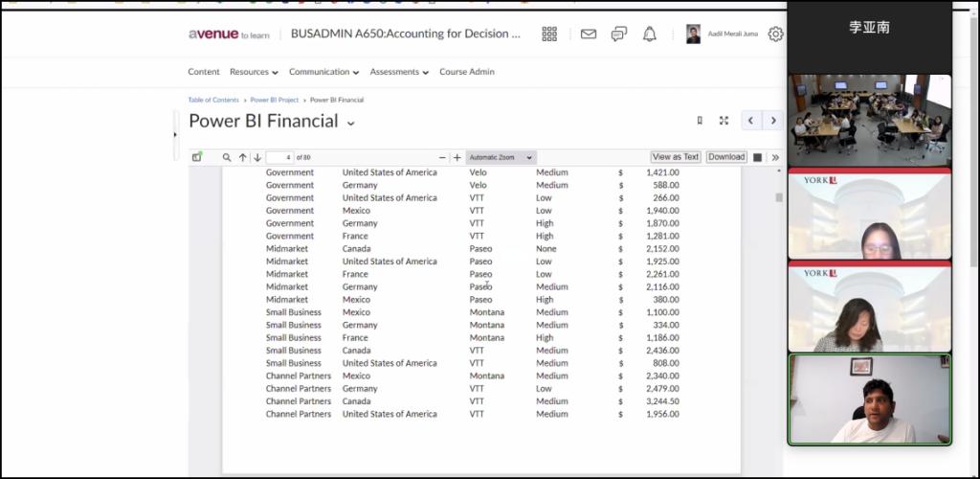Image resolution: width=980 pixels, height=479 pixels.
Task: Open the message alerts envelope icon
Action: coord(589,34)
